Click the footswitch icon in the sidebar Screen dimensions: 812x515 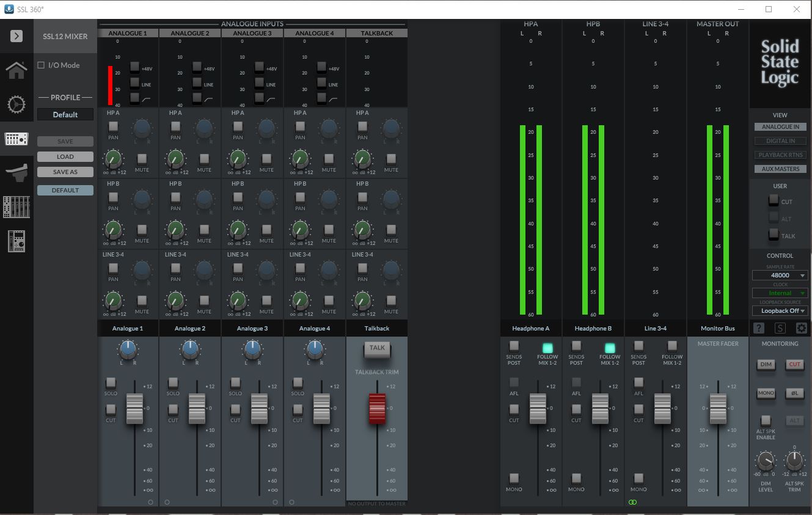[x=16, y=173]
